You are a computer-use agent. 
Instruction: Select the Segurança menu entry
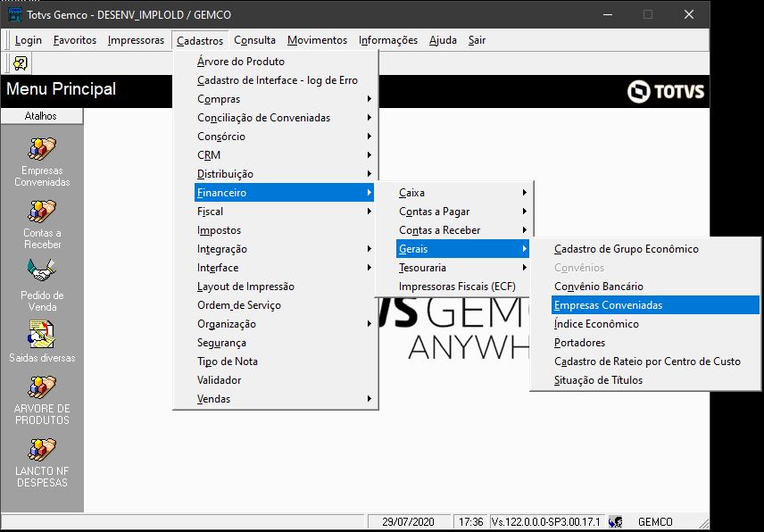pos(284,343)
